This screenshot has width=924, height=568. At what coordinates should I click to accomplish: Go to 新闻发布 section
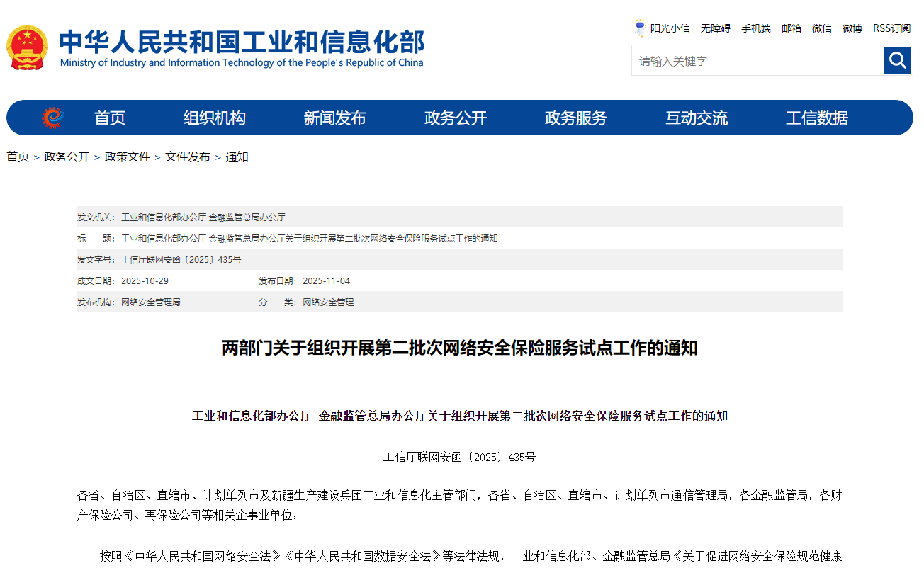(334, 118)
